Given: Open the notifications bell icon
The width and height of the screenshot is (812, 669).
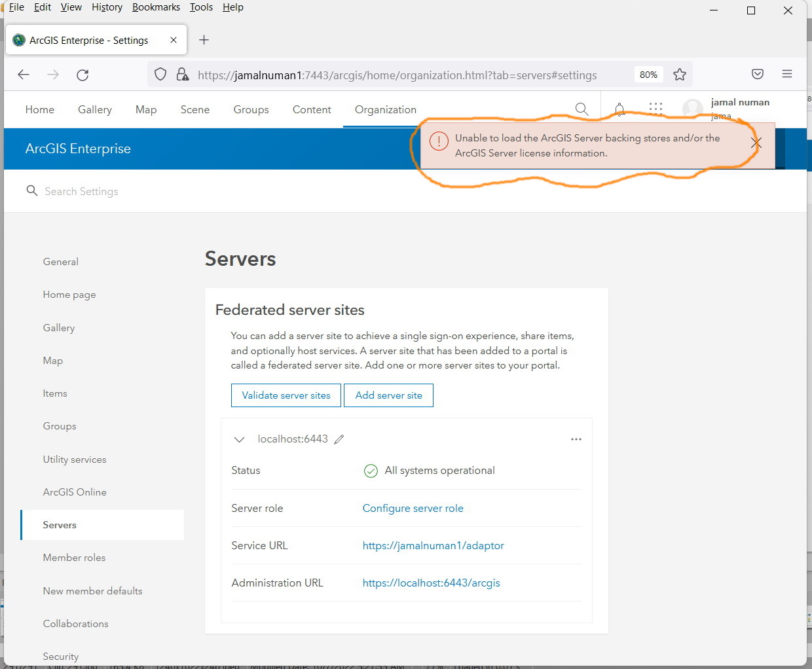Looking at the screenshot, I should (x=619, y=109).
